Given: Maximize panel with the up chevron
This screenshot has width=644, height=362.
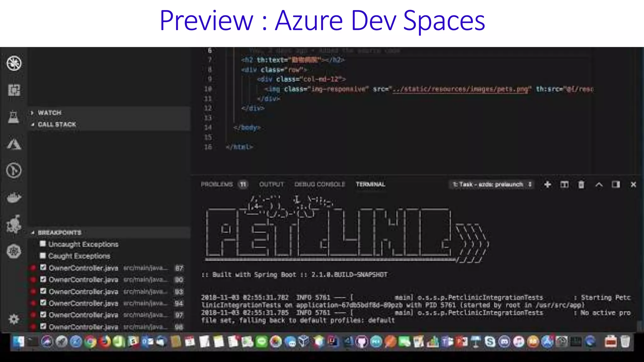Looking at the screenshot, I should click(599, 184).
